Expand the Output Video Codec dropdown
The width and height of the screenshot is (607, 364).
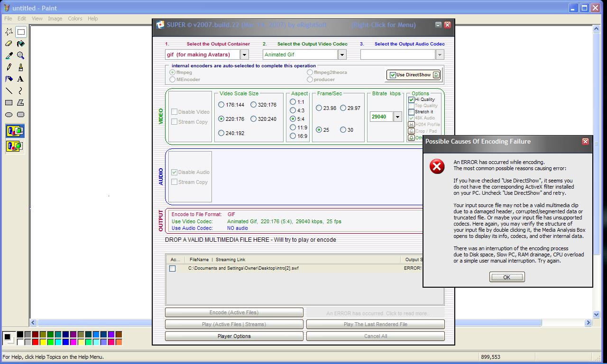(341, 55)
